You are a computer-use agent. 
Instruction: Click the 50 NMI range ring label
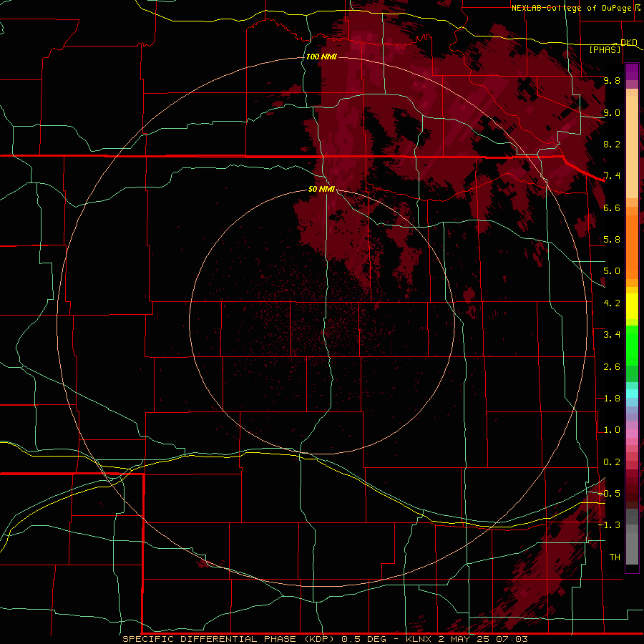click(321, 190)
